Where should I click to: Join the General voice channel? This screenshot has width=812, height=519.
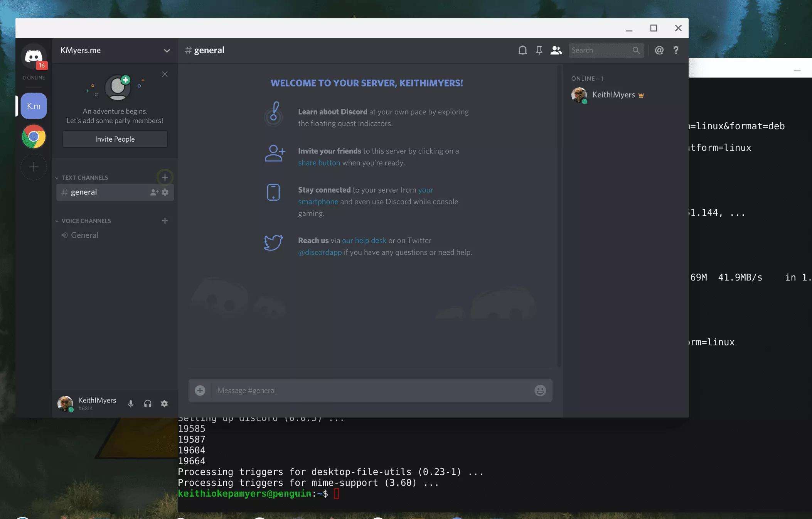tap(84, 235)
